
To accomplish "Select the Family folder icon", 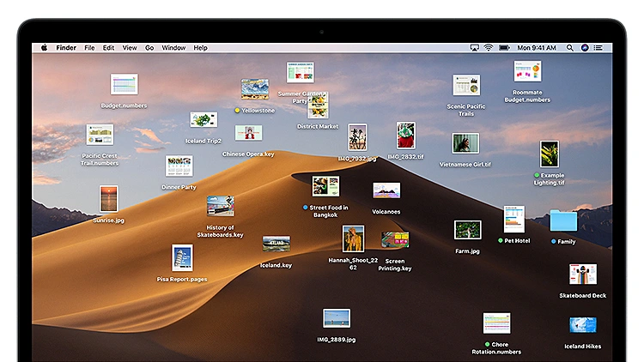I will 563,221.
